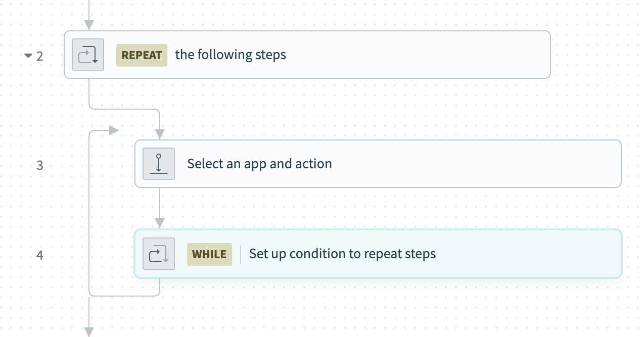644x337 pixels.
Task: Collapse step 2 using its disclosure triangle
Action: [x=29, y=56]
